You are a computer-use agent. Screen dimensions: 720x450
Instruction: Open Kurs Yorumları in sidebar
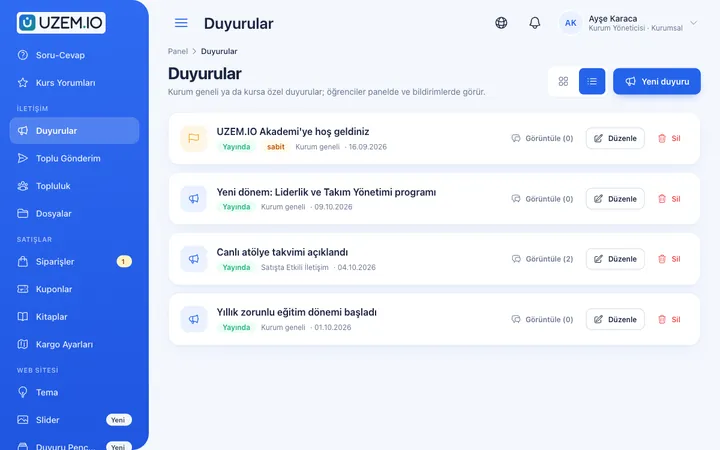click(74, 83)
